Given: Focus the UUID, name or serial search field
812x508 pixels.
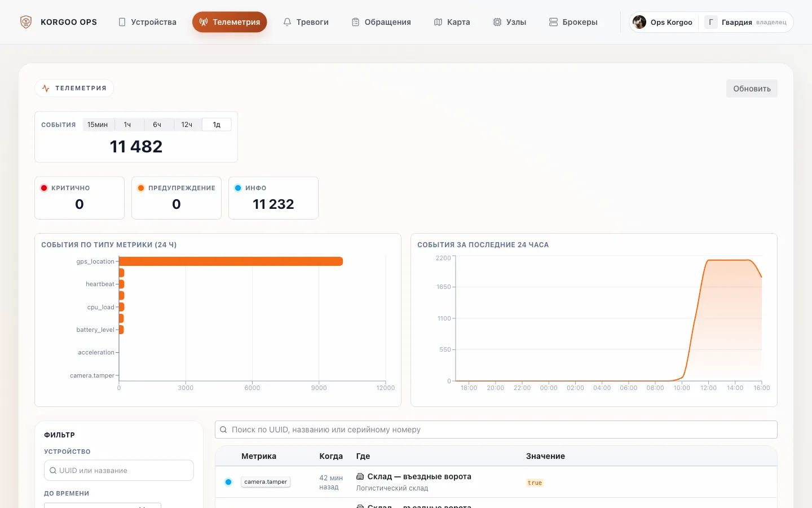Looking at the screenshot, I should [496, 430].
